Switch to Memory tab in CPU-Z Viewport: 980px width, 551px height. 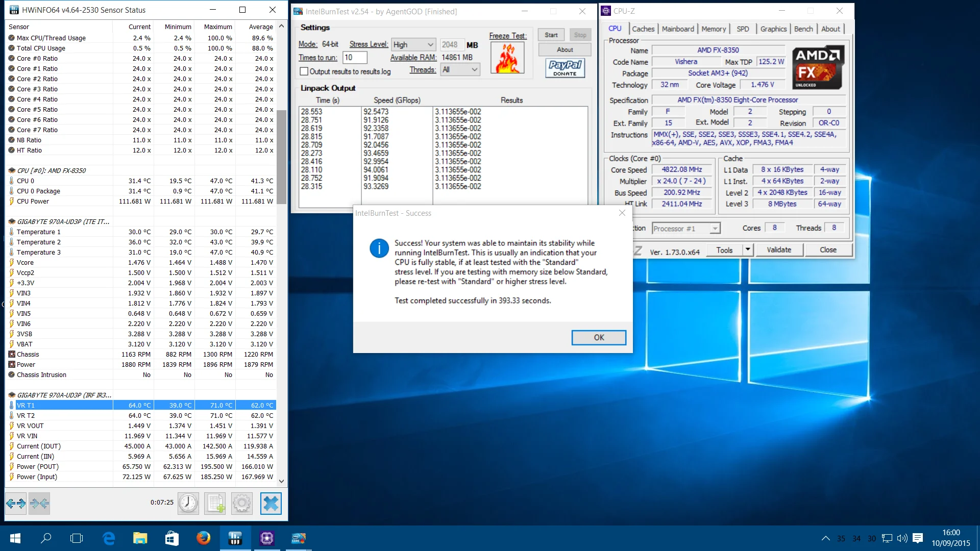(713, 29)
